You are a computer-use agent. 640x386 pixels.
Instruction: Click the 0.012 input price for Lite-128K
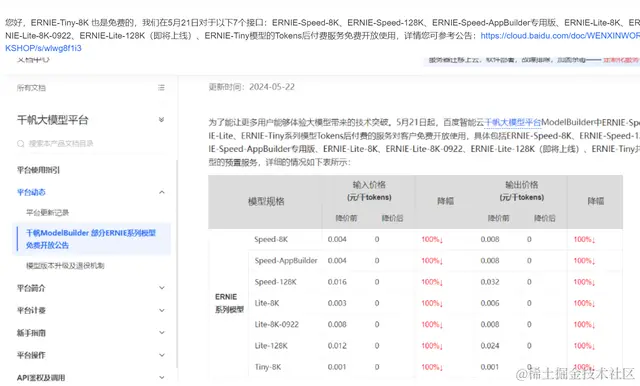(337, 346)
